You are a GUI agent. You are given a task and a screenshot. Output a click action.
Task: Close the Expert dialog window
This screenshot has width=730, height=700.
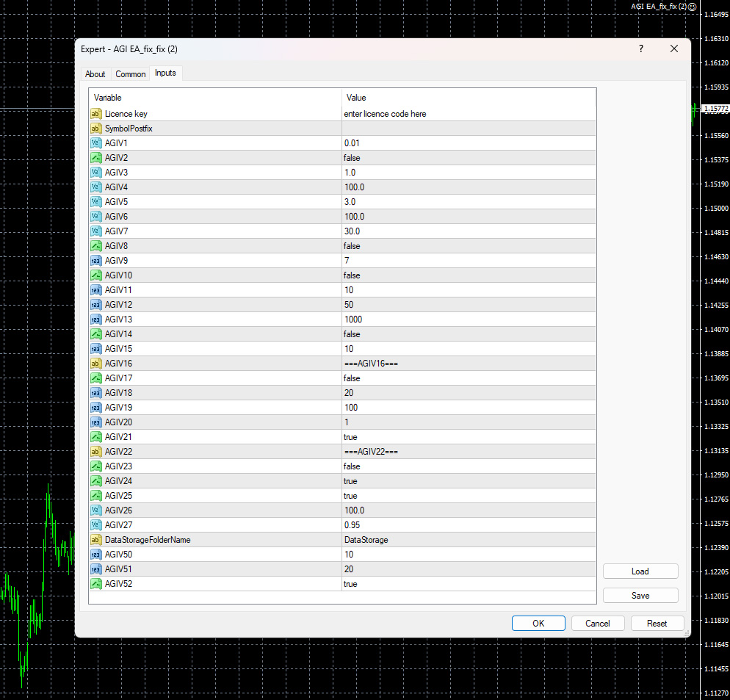[x=673, y=48]
